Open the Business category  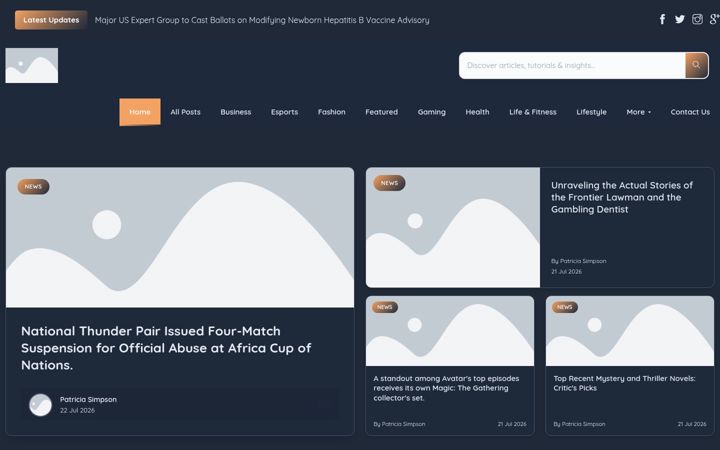(x=236, y=112)
